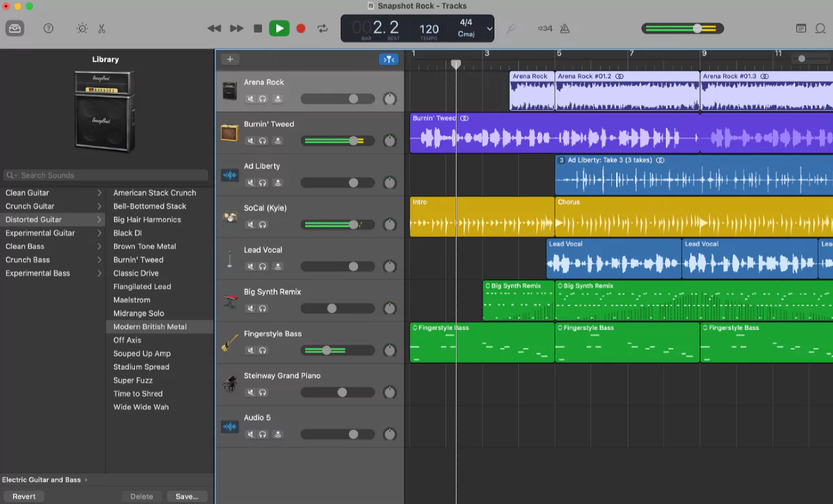Click the Save... button
The image size is (833, 504).
[x=187, y=496]
